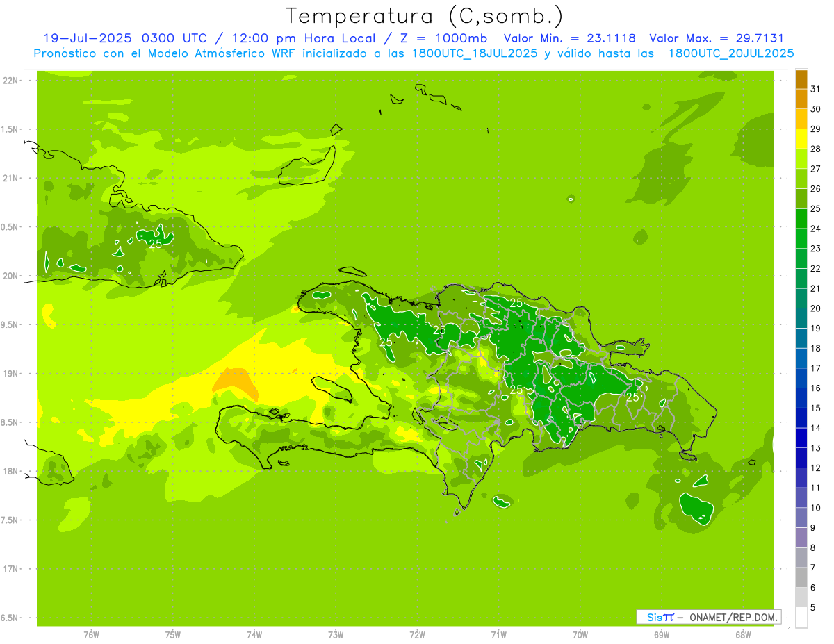Click the Valor Max. = 29.7131 value
The height and width of the screenshot is (644, 834).
(717, 38)
